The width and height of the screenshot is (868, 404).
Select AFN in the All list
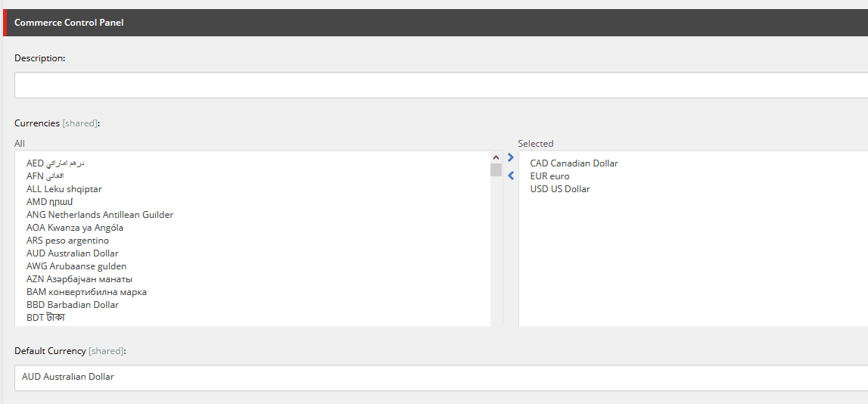tap(45, 176)
